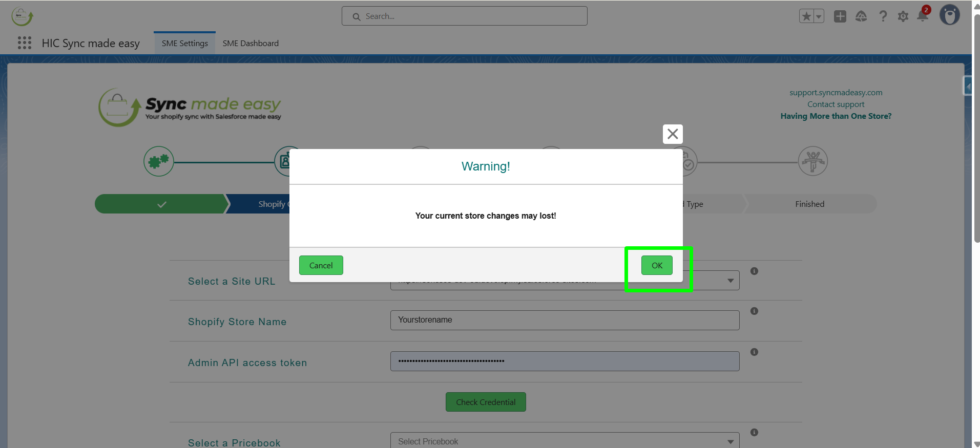Click the Global Actions plus icon

click(x=840, y=16)
